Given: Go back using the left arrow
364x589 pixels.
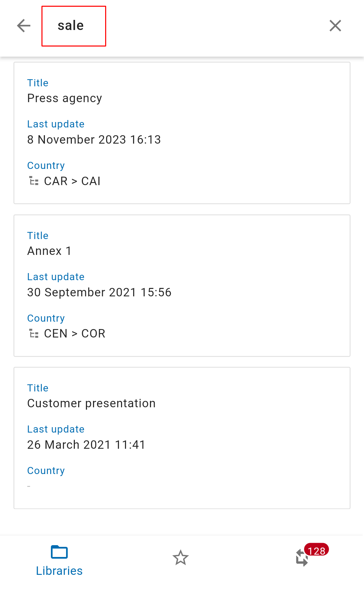Looking at the screenshot, I should point(24,26).
